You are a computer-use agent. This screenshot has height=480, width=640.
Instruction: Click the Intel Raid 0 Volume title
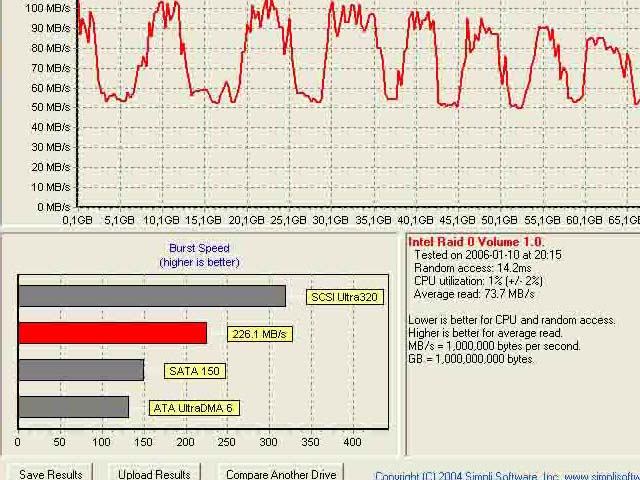476,242
